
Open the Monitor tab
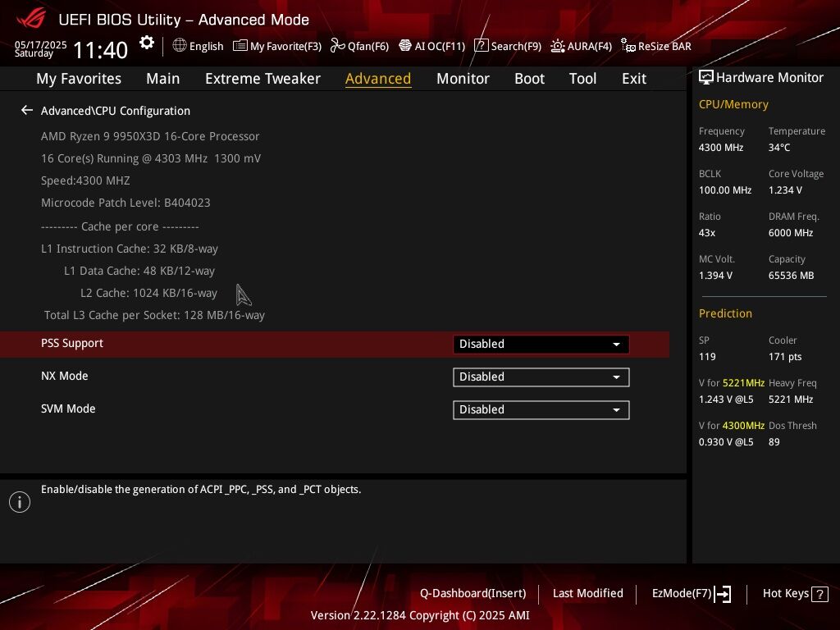pyautogui.click(x=463, y=79)
